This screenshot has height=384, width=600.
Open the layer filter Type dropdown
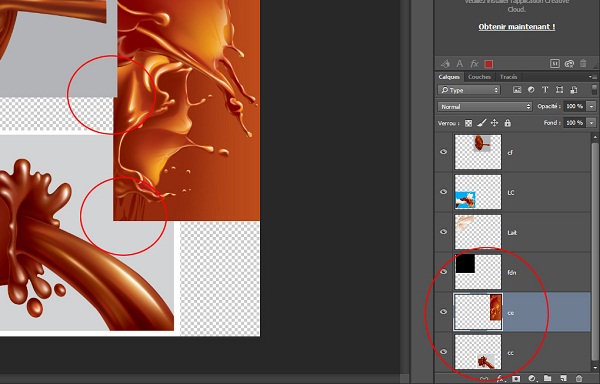[469, 90]
